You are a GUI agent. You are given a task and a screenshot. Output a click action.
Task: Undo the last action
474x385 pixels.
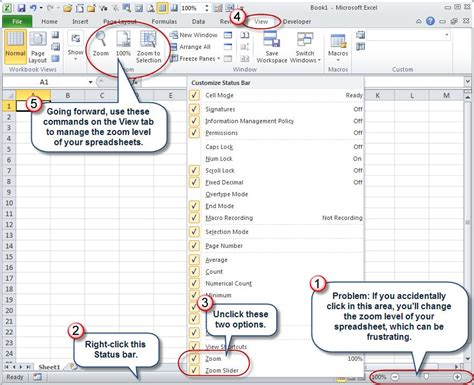(33, 8)
